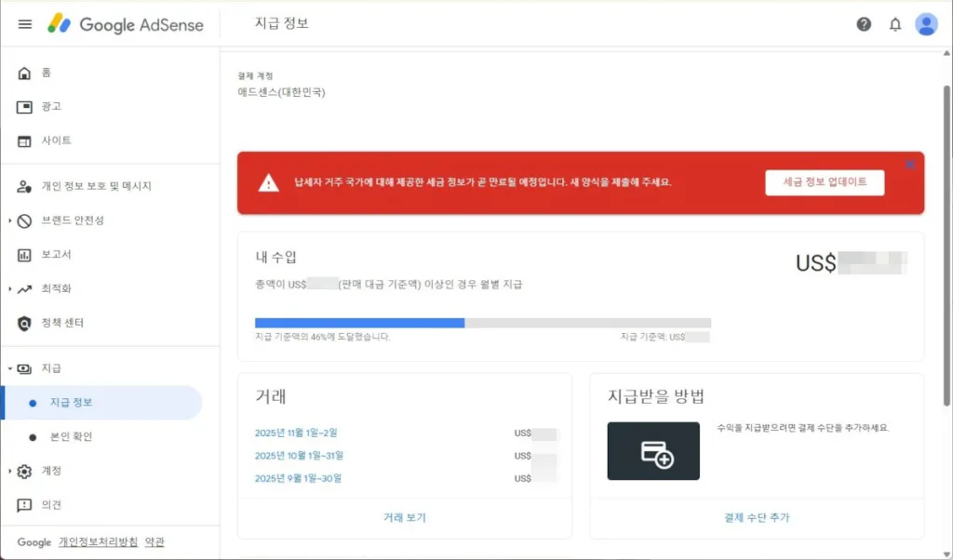Screen dimensions: 953x560
Task: Open the help question mark icon
Action: click(864, 24)
